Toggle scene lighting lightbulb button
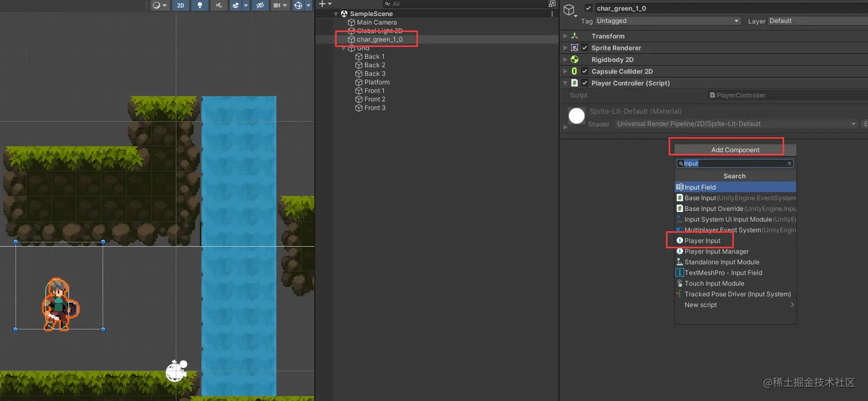This screenshot has height=401, width=868. click(200, 5)
